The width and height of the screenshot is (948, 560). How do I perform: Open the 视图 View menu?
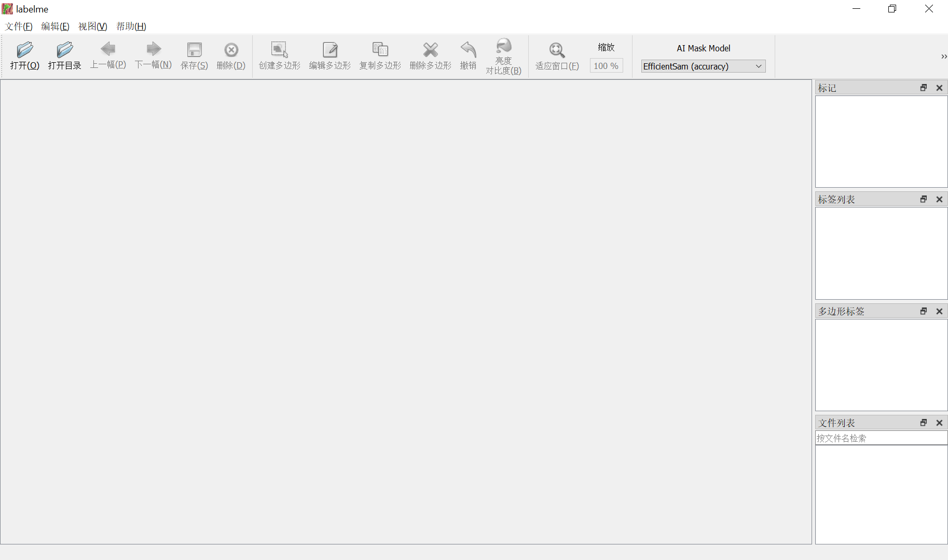92,26
